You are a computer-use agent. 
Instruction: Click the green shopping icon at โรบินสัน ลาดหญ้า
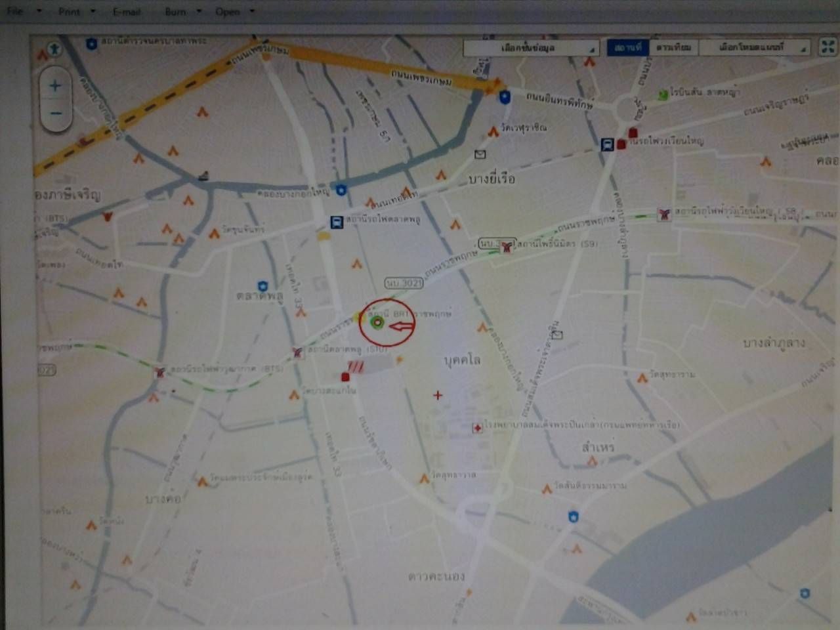click(x=663, y=95)
